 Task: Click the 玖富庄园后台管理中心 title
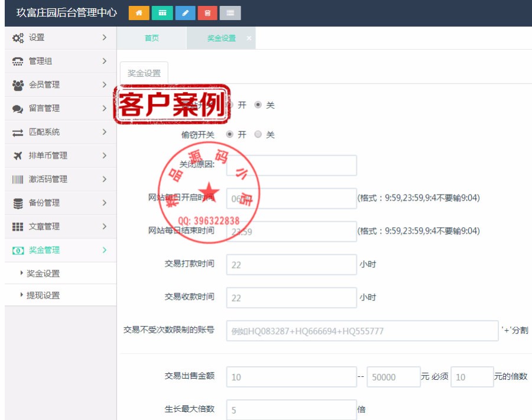66,12
